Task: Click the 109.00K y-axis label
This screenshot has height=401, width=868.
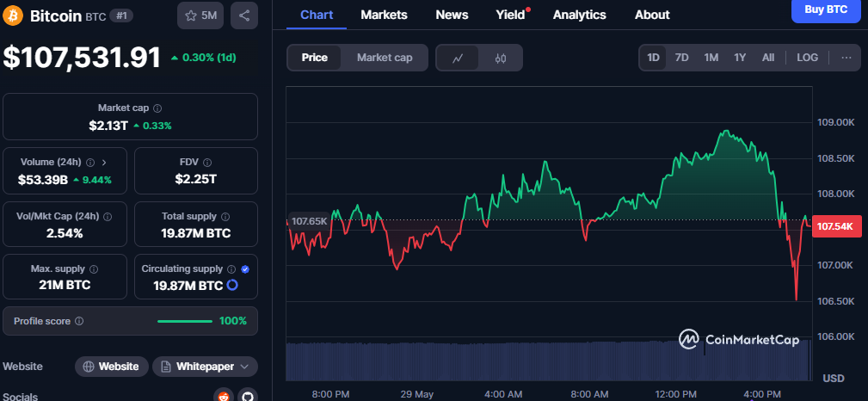Action: click(x=836, y=122)
